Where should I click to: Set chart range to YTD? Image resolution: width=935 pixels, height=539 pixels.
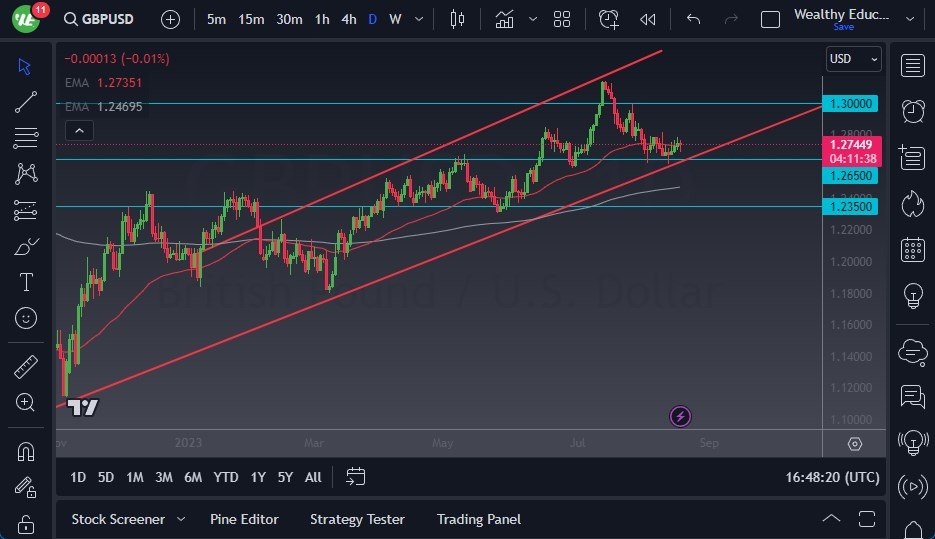226,477
